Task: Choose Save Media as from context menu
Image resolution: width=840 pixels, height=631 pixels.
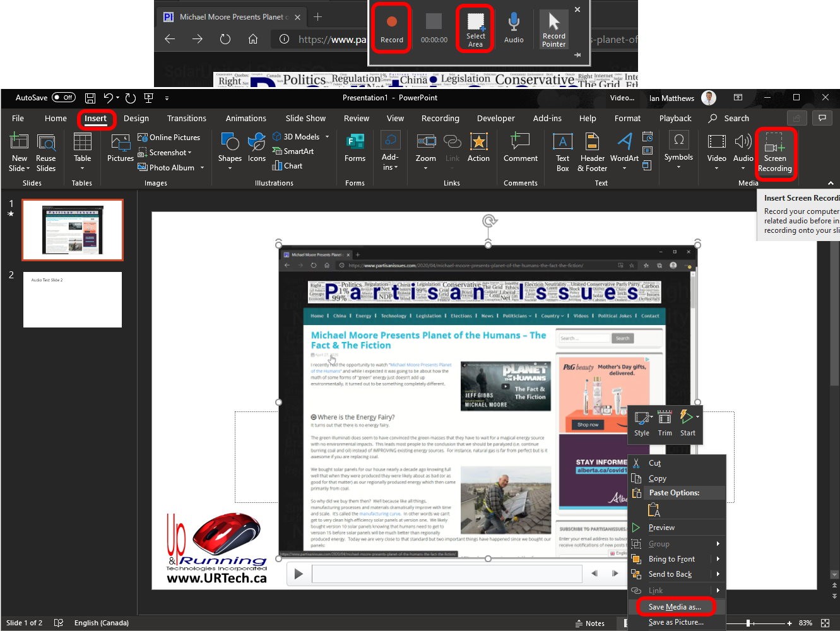Action: click(675, 607)
